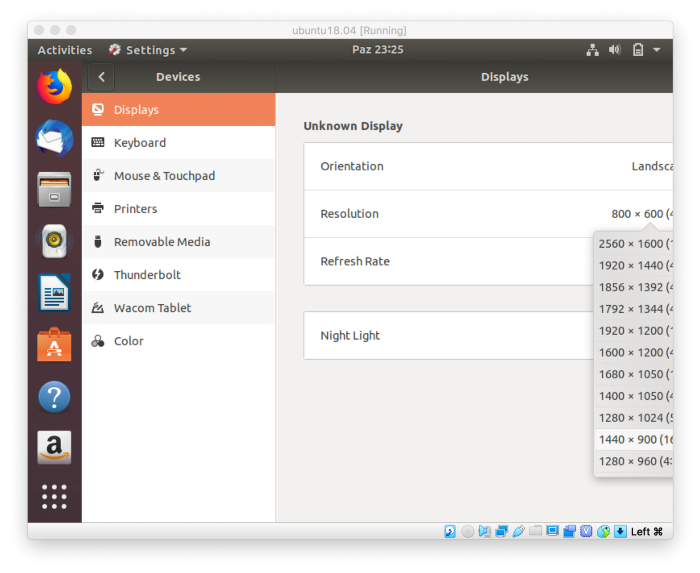Image resolution: width=700 pixels, height=573 pixels.
Task: Choose 1400 × 1050 resolution
Action: [x=634, y=396]
